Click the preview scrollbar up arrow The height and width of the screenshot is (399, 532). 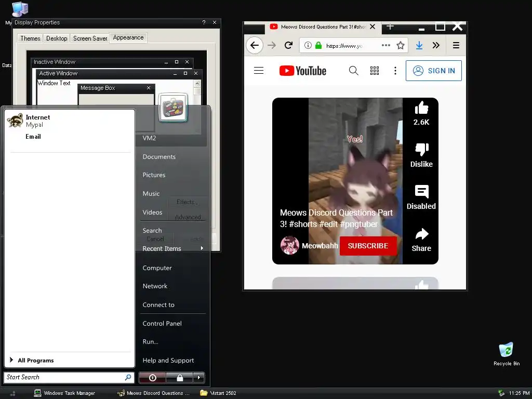tap(197, 84)
